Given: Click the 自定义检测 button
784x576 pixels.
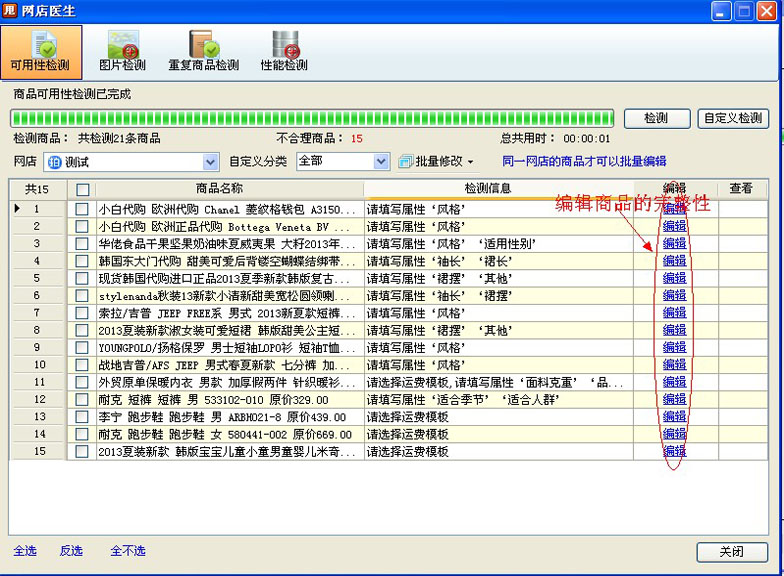Looking at the screenshot, I should (732, 118).
